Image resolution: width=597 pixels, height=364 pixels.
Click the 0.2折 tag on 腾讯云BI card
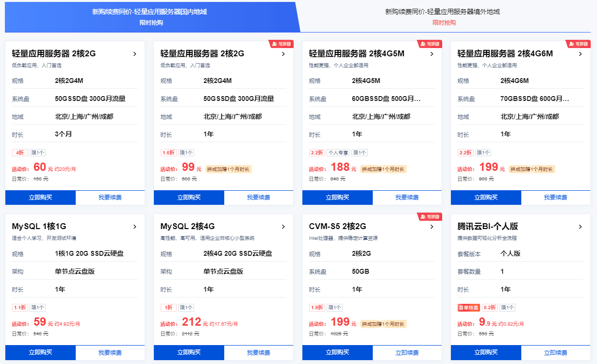point(490,307)
